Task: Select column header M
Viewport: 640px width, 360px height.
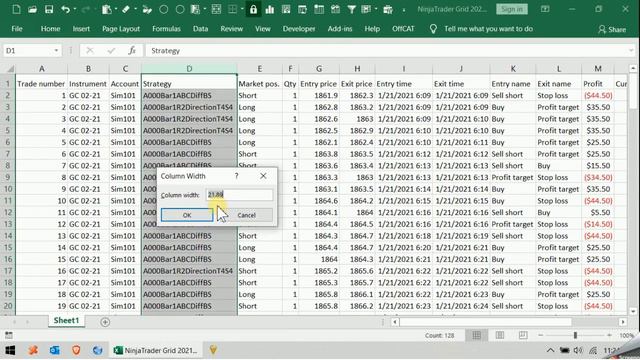Action: [x=598, y=69]
